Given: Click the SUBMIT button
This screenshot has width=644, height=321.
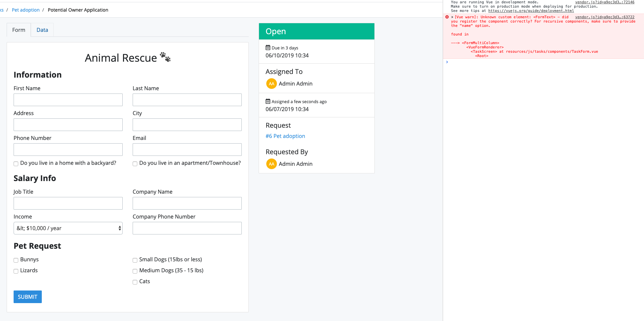Looking at the screenshot, I should (28, 297).
